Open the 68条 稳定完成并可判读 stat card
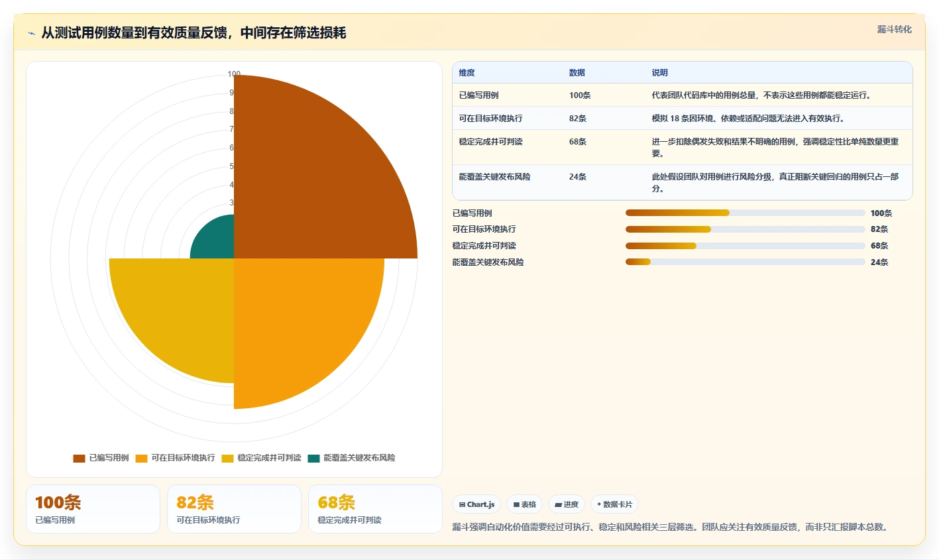Screen dimensions: 939x560 click(375, 509)
